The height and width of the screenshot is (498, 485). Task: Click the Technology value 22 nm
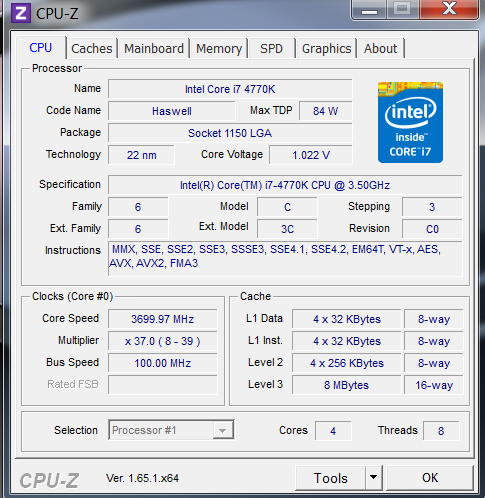point(141,155)
